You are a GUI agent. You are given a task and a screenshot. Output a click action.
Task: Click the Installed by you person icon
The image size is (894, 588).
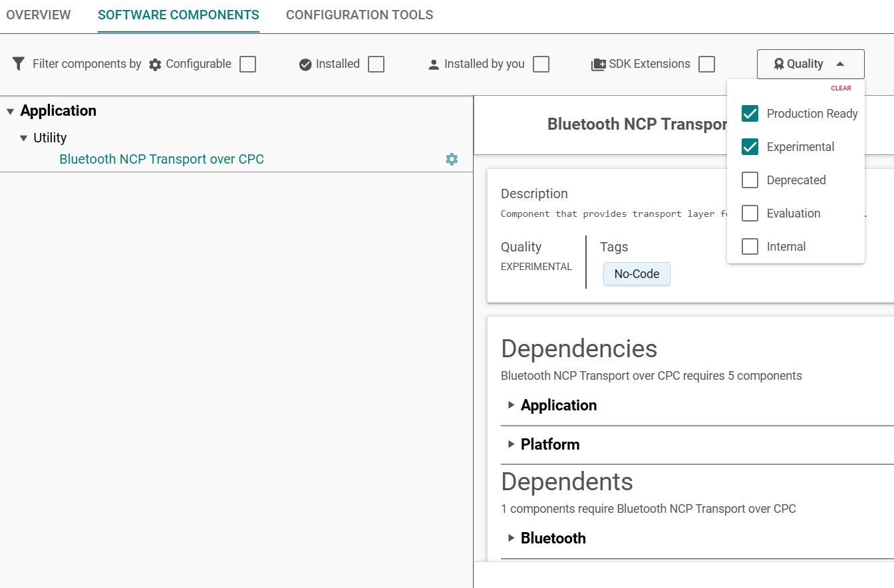(x=434, y=65)
